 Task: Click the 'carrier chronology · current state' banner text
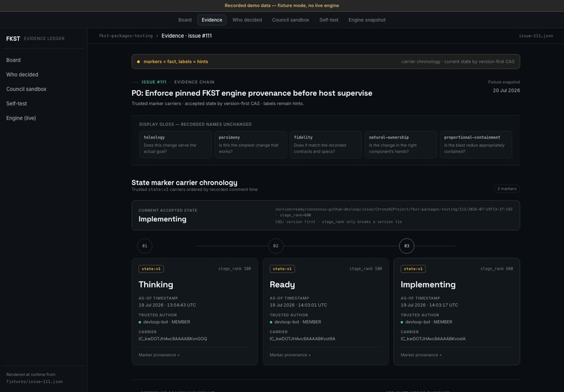pos(458,62)
